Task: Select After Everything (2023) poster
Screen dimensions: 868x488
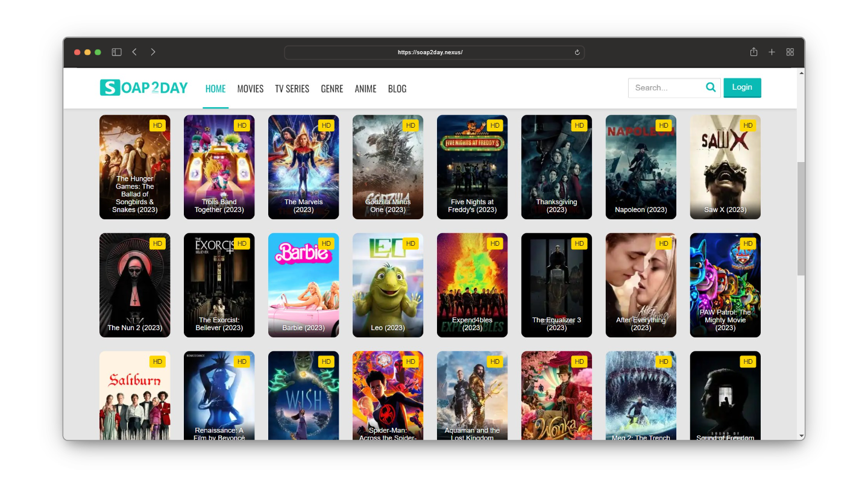Action: pos(641,285)
